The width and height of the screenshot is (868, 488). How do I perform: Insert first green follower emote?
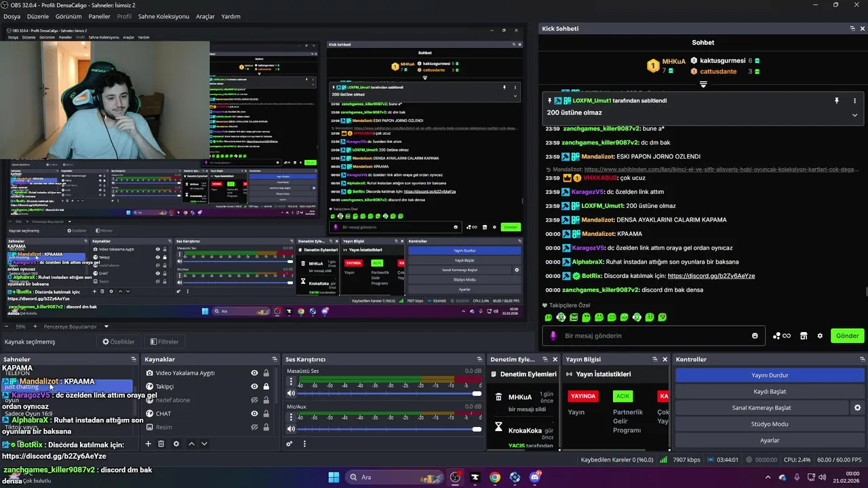point(548,317)
